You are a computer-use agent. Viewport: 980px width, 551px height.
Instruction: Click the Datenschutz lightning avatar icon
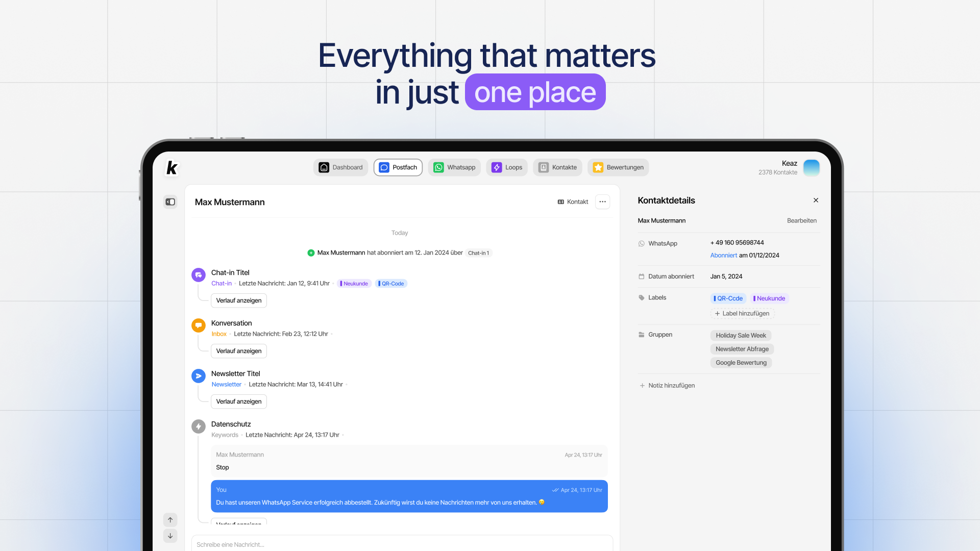tap(198, 426)
